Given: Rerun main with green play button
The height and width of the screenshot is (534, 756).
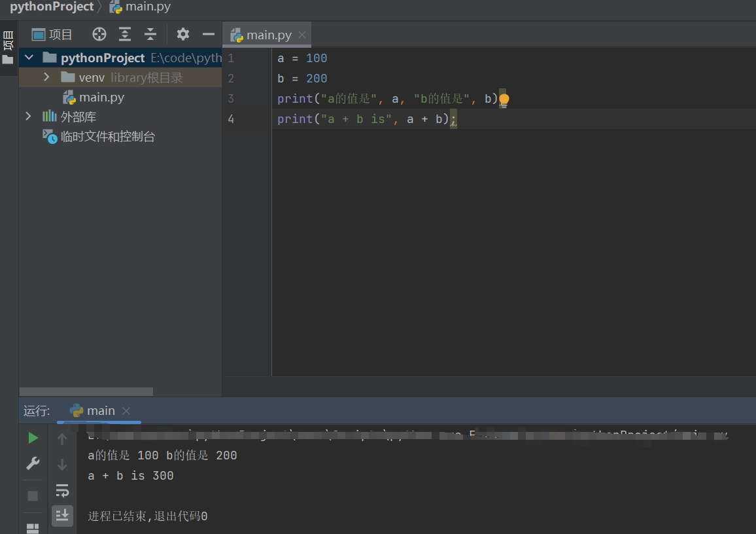Looking at the screenshot, I should (x=33, y=438).
